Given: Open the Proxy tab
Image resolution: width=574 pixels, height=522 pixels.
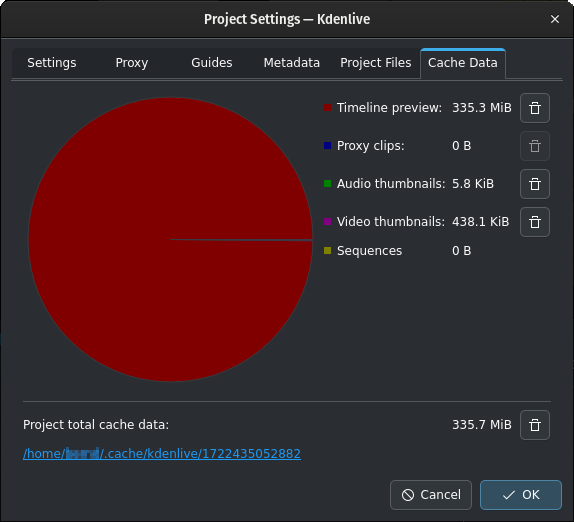Looking at the screenshot, I should click(132, 63).
